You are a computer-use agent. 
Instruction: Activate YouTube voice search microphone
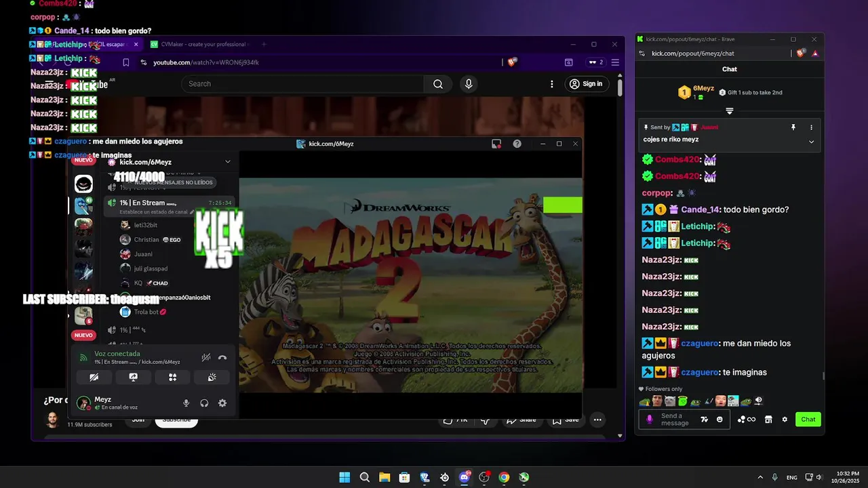(x=468, y=84)
